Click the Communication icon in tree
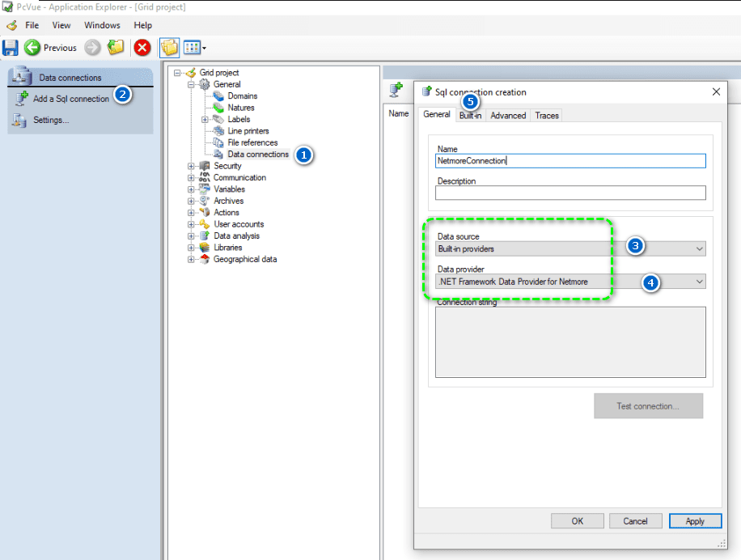 [x=204, y=177]
